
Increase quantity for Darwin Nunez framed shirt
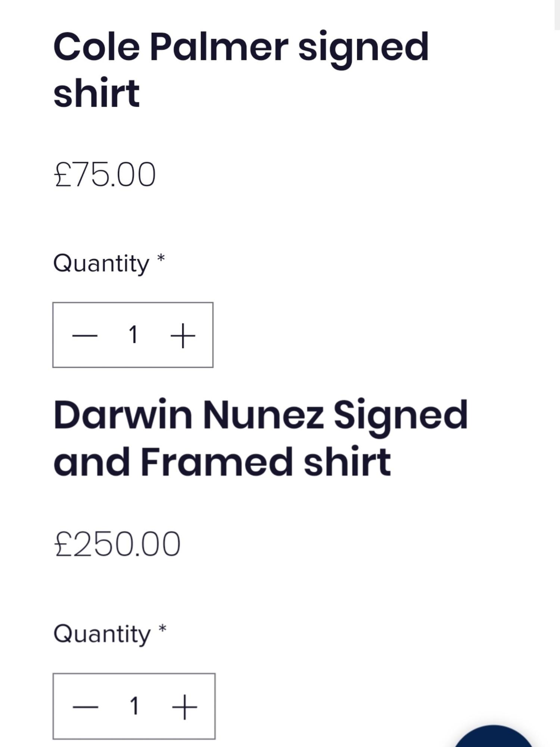(x=184, y=707)
